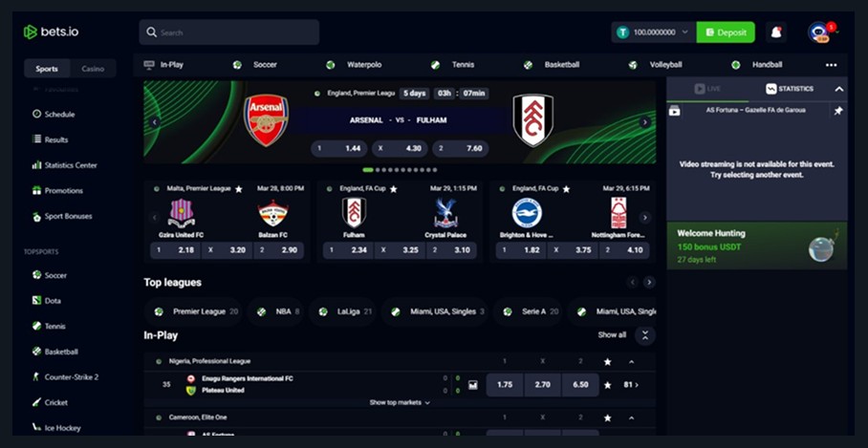This screenshot has height=448, width=868.
Task: Favourite the Malta Premier League match star
Action: coord(239,189)
